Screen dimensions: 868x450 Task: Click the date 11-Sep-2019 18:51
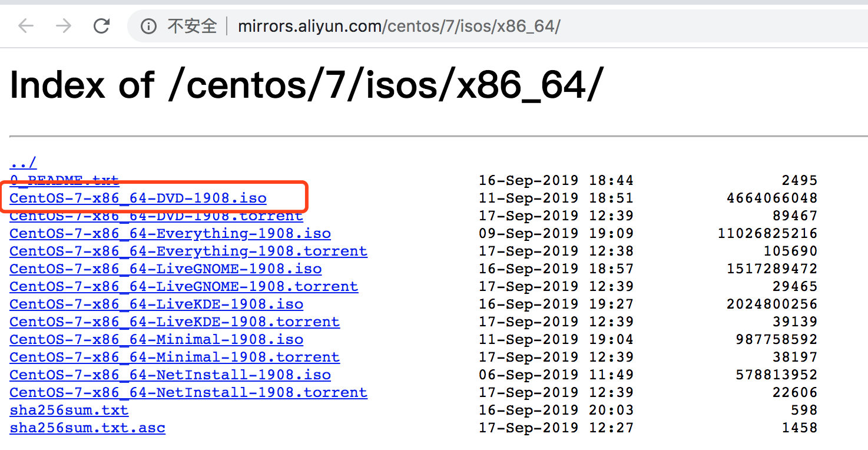click(x=556, y=198)
